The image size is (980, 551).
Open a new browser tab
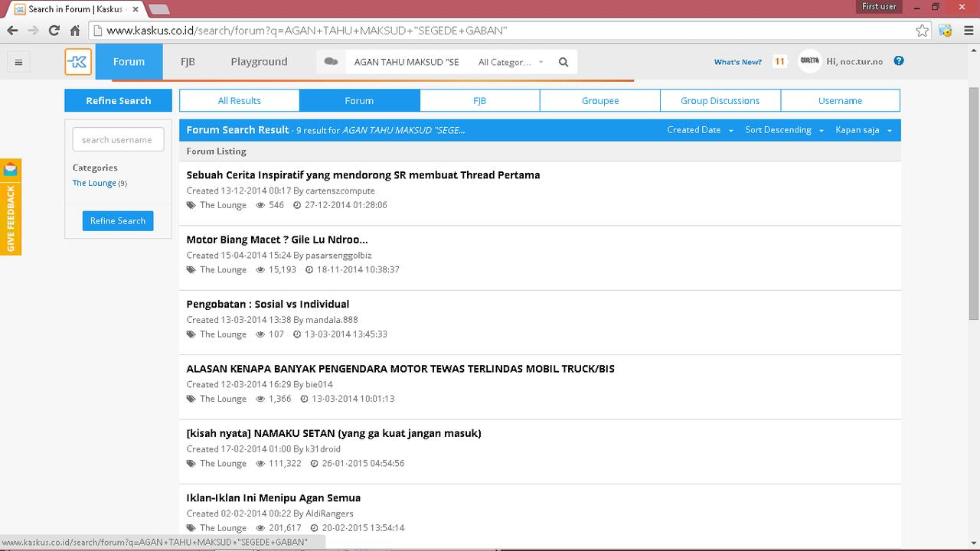(159, 9)
